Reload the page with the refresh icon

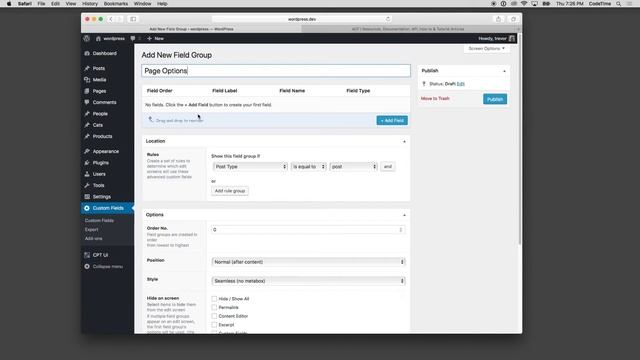pyautogui.click(x=388, y=19)
